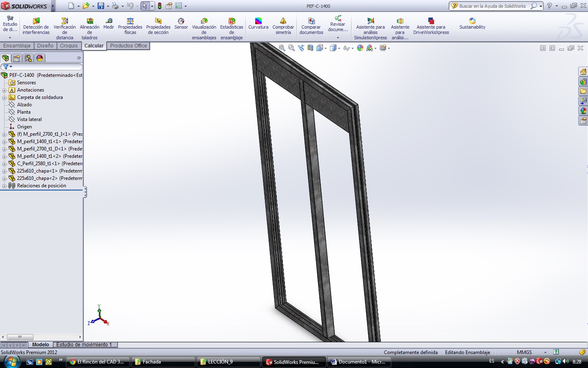Open File Explorer tab in task pane
Image resolution: width=588 pixels, height=368 pixels.
tap(583, 91)
